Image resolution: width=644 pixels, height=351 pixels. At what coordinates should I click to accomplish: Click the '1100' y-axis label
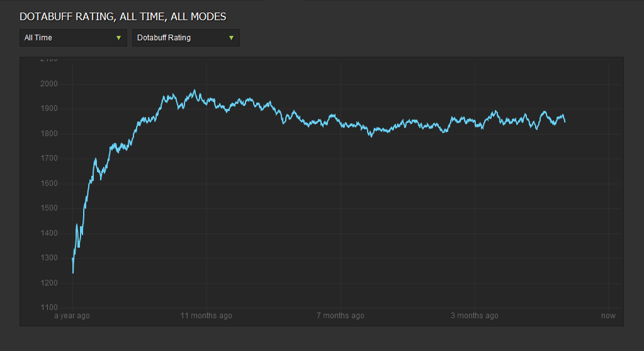click(x=49, y=308)
